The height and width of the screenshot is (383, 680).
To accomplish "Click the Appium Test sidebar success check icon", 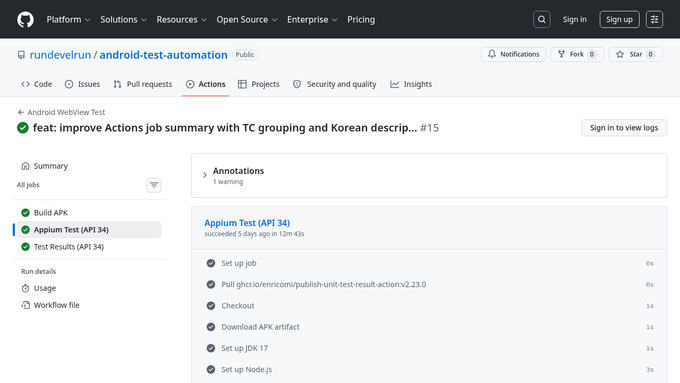I will tap(26, 230).
